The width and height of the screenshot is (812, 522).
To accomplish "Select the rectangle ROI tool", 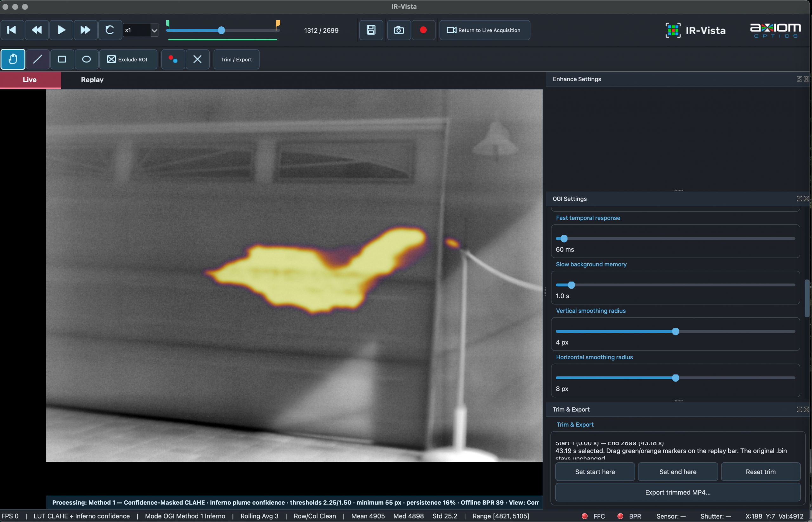I will pos(62,59).
